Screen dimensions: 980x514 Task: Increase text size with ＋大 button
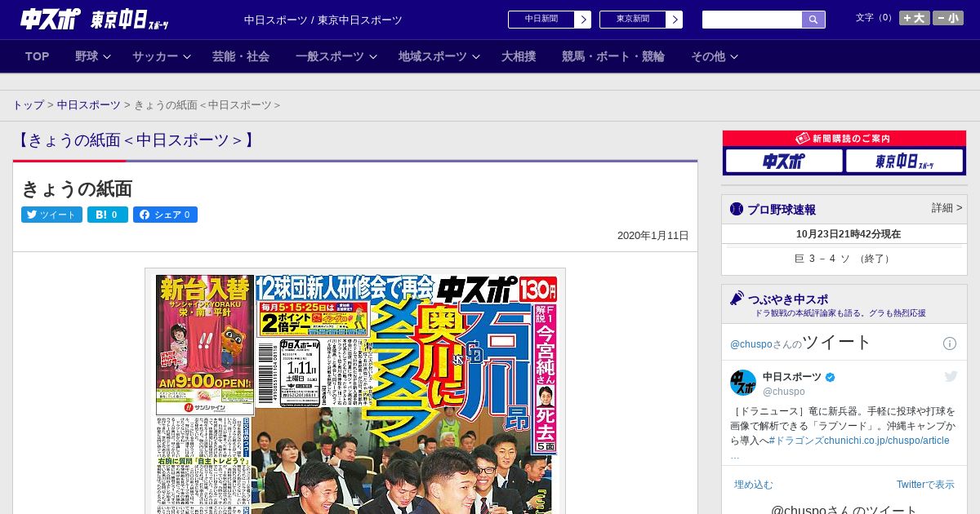pos(914,18)
